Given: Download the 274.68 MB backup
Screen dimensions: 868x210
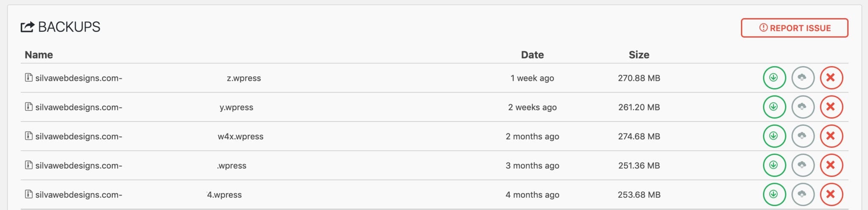Looking at the screenshot, I should (774, 136).
